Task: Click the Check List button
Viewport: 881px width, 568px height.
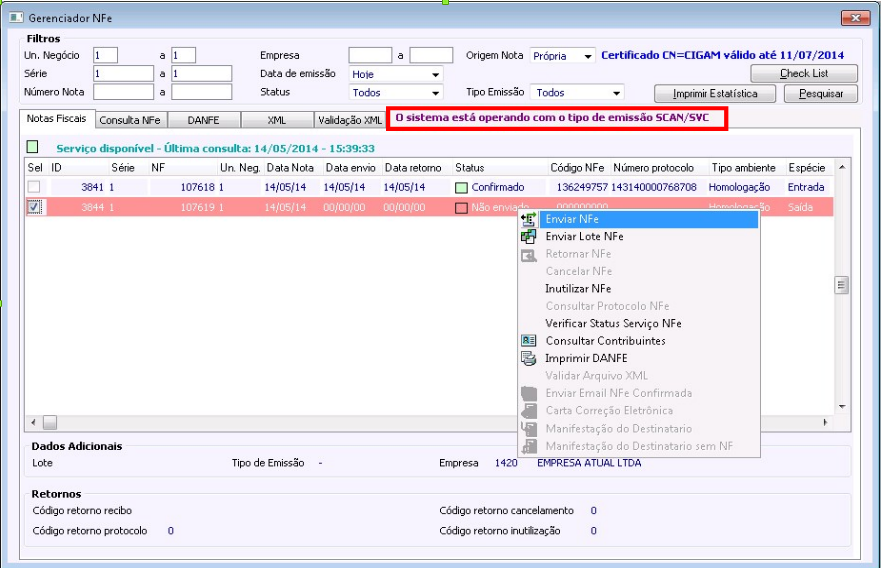Action: coord(803,74)
